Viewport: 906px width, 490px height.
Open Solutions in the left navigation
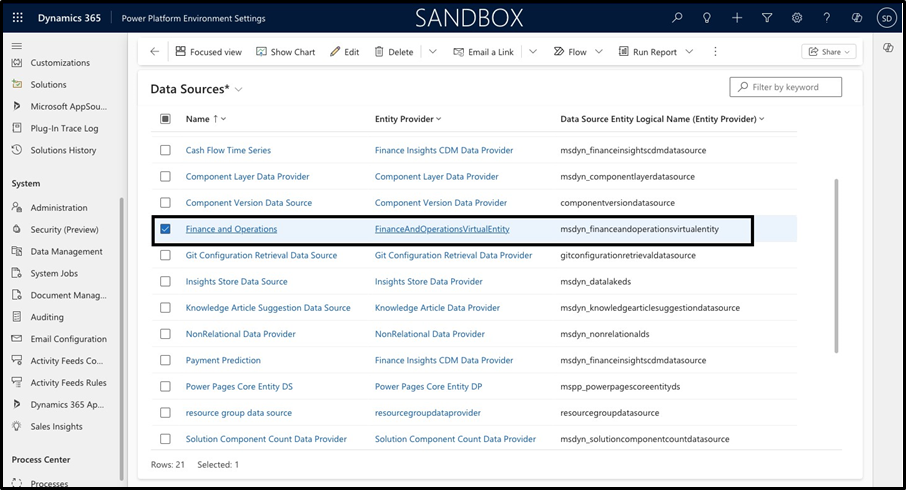click(48, 85)
